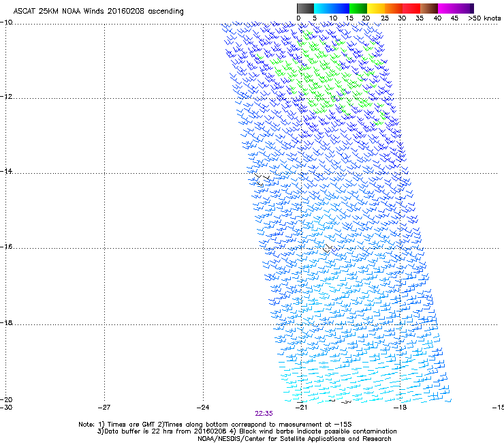This screenshot has height=443, width=504.
Task: Click the brown 35-40 knots color segment
Action: (429, 8)
